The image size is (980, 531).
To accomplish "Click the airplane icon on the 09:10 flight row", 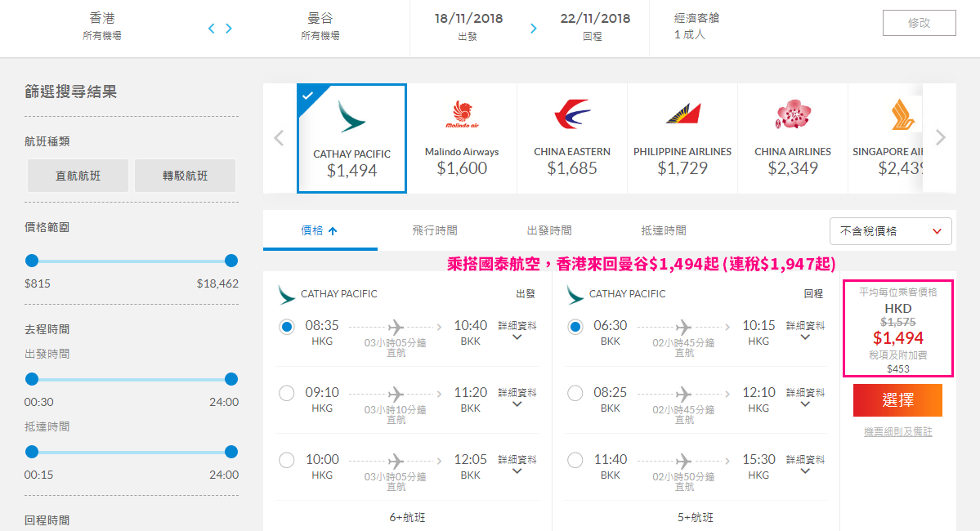I will pos(396,394).
